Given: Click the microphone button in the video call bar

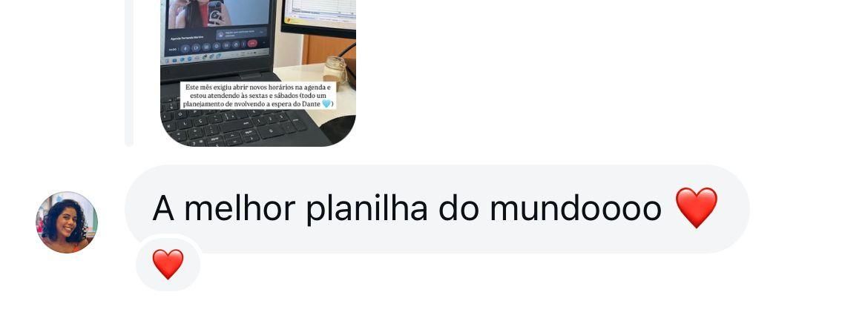Looking at the screenshot, I should click(185, 48).
